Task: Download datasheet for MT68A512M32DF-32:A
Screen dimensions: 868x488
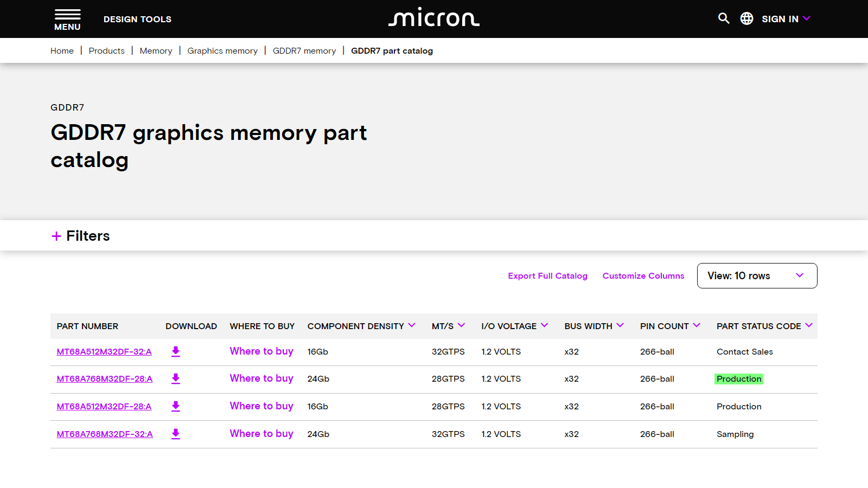Action: click(x=176, y=351)
